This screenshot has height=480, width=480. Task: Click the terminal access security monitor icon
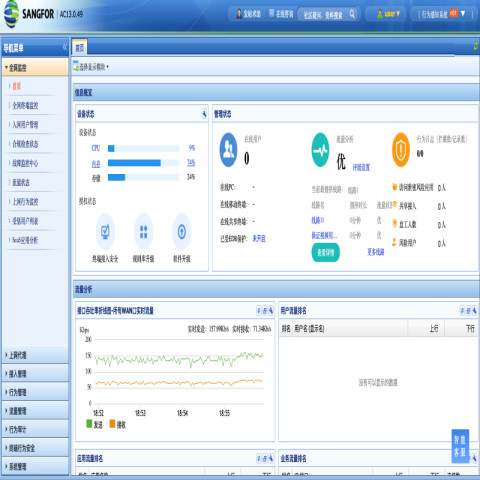click(105, 232)
